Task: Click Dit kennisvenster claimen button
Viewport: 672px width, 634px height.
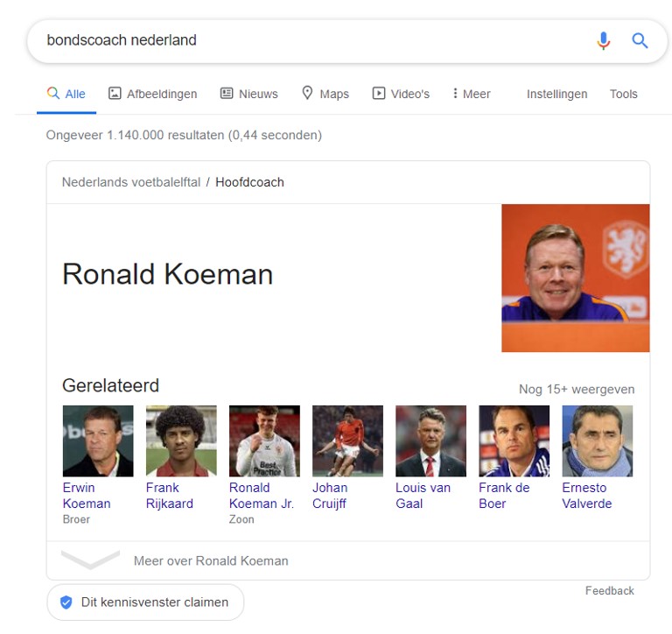Action: [x=146, y=602]
